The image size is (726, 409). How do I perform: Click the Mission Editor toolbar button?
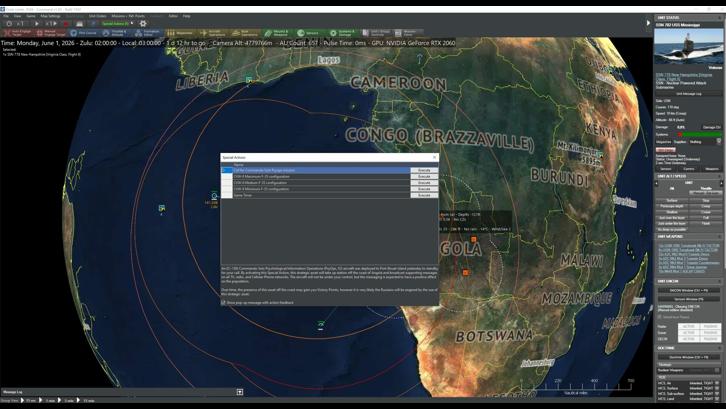(407, 33)
